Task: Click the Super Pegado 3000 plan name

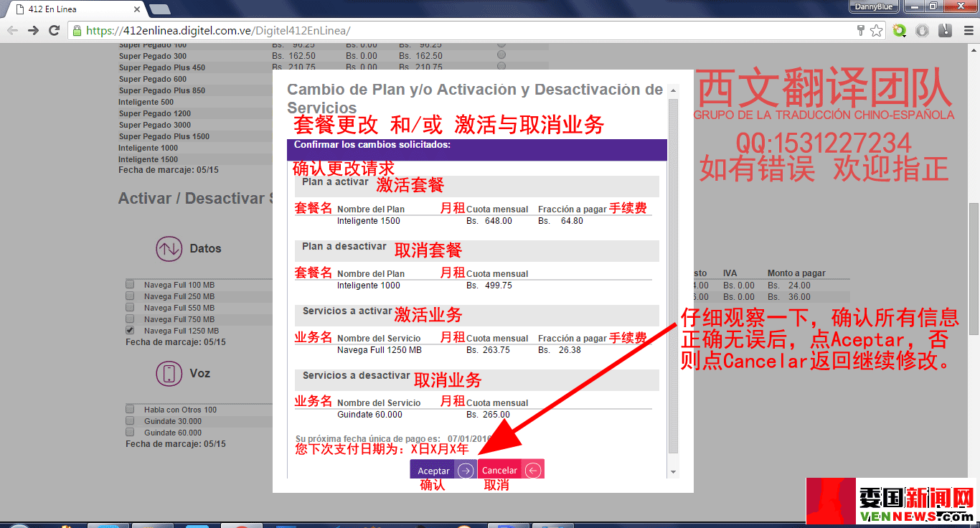Action: [155, 125]
